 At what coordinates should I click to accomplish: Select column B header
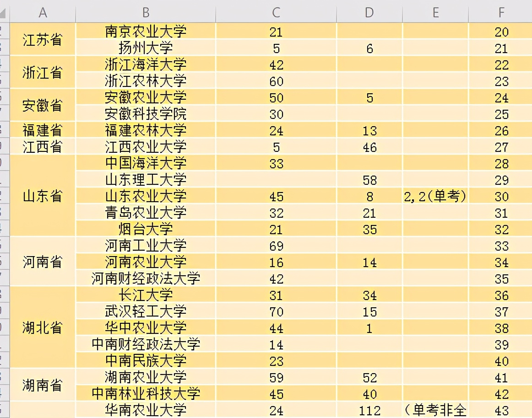pos(146,13)
